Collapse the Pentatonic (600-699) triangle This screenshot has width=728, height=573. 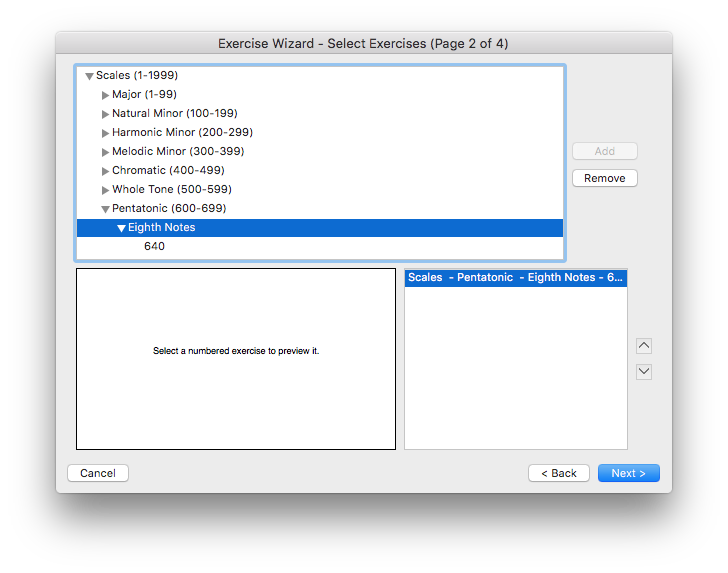point(105,209)
